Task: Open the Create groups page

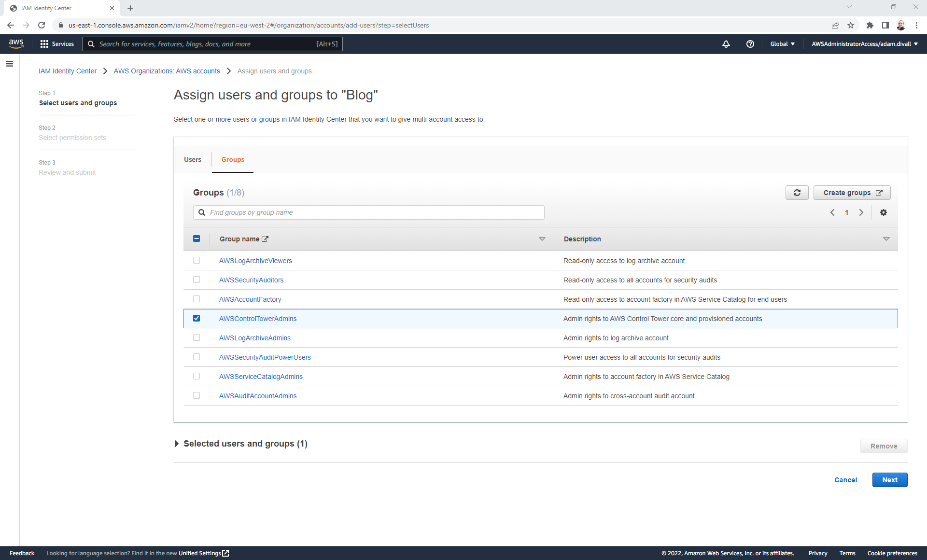Action: [851, 193]
